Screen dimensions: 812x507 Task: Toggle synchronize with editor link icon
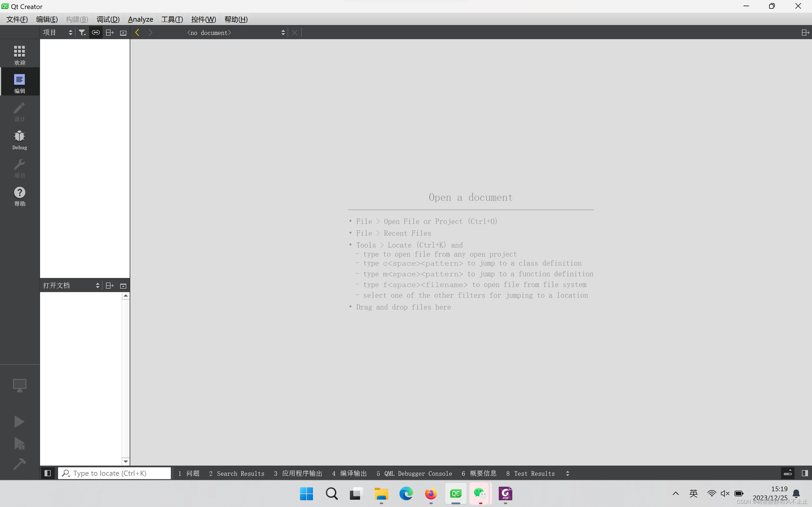tap(96, 32)
